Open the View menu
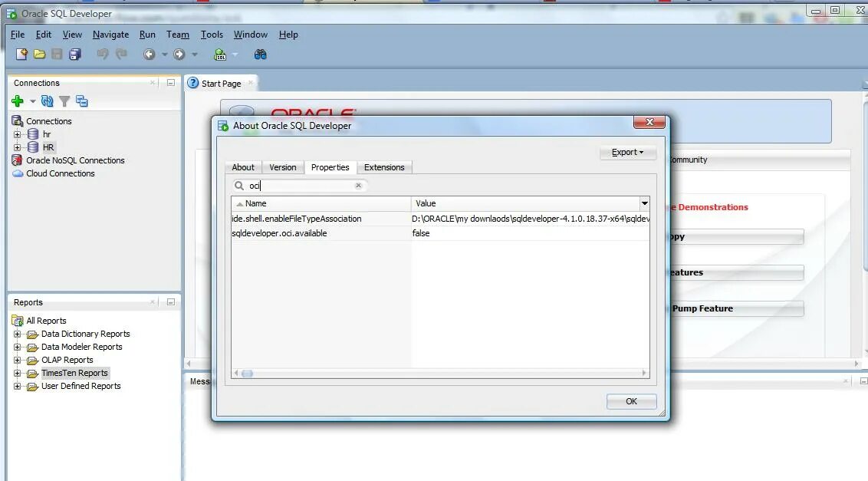The image size is (868, 481). 72,35
